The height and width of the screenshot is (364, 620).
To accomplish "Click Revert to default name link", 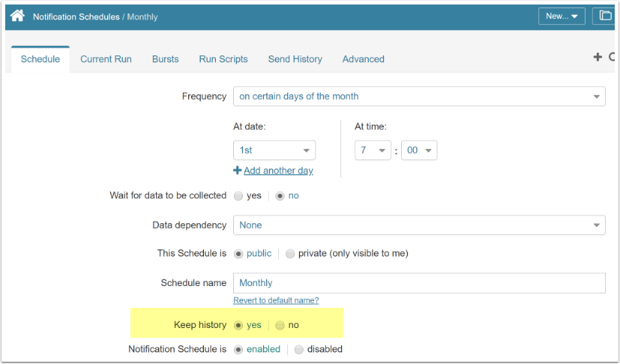I will (x=276, y=300).
